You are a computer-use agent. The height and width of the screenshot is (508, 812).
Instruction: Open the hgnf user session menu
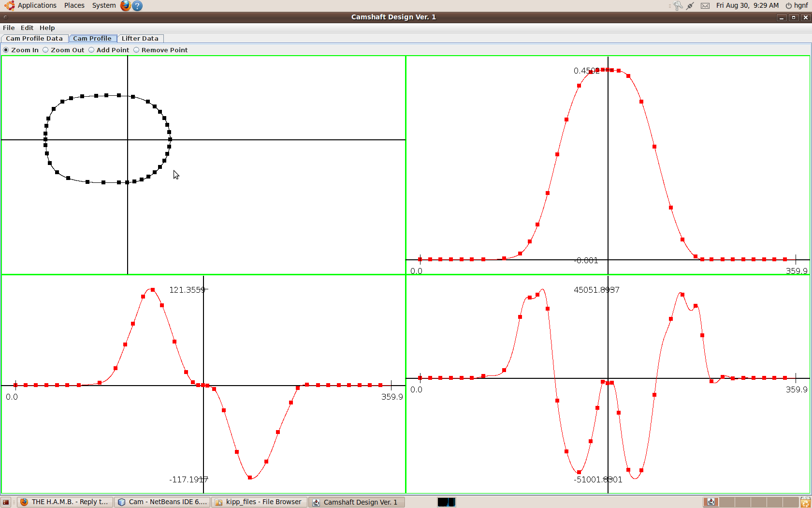(x=797, y=5)
